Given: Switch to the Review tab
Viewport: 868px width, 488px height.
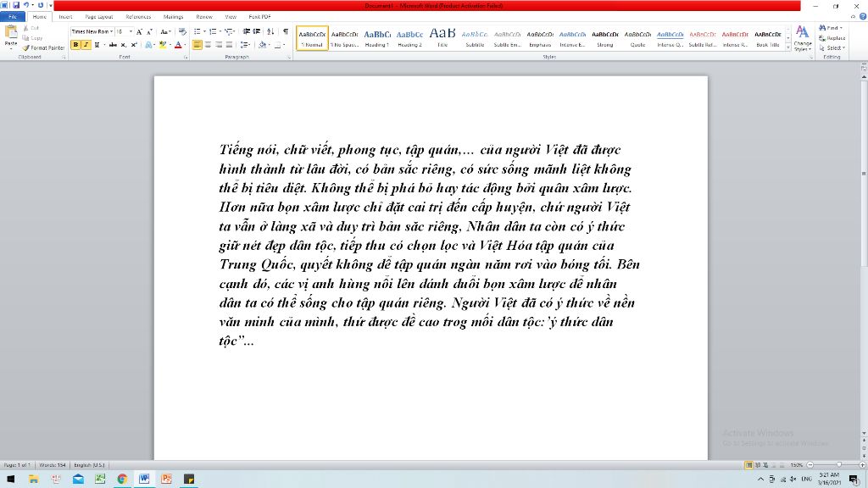Looking at the screenshot, I should coord(204,17).
